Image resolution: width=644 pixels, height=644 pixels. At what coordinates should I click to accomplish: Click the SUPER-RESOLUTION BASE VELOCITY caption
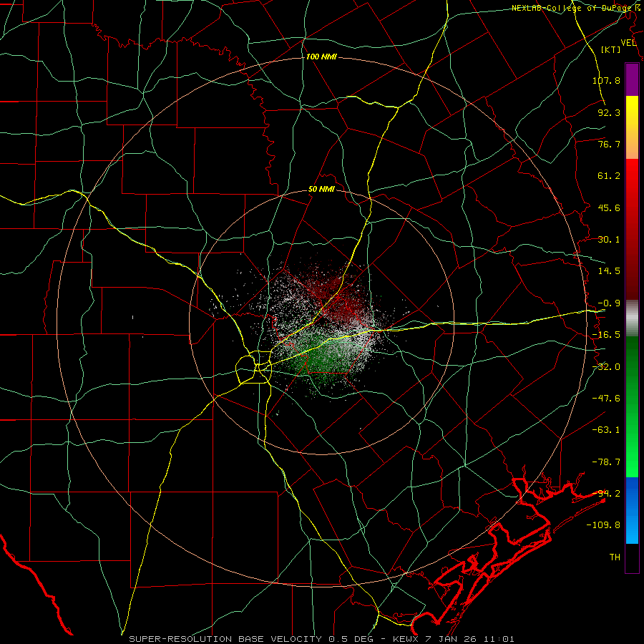(x=227, y=639)
